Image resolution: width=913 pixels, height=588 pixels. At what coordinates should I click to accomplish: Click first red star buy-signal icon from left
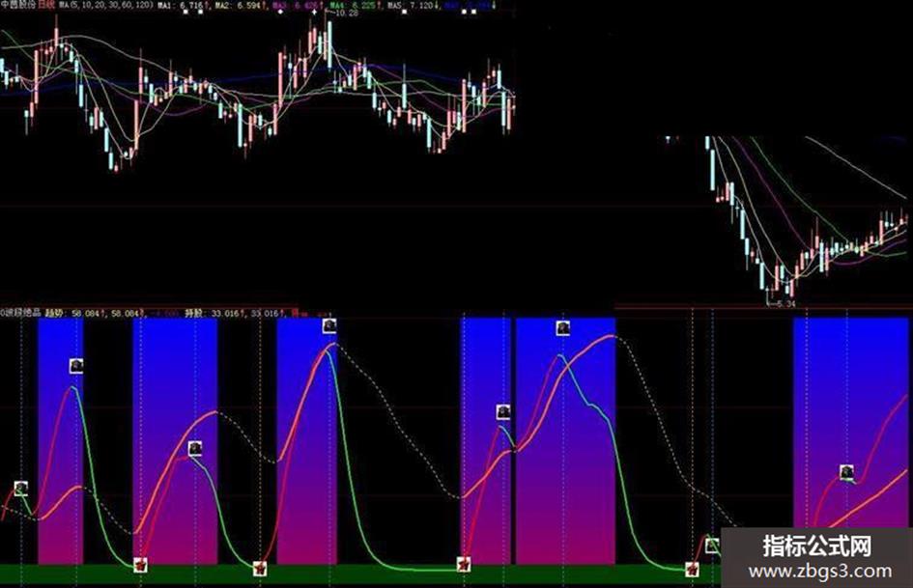[x=140, y=565]
